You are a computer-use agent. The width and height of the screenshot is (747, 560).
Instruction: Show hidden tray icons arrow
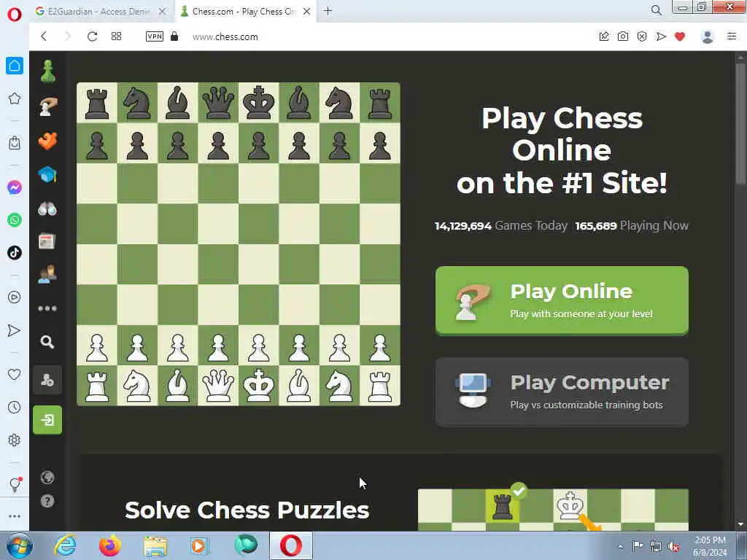620,546
